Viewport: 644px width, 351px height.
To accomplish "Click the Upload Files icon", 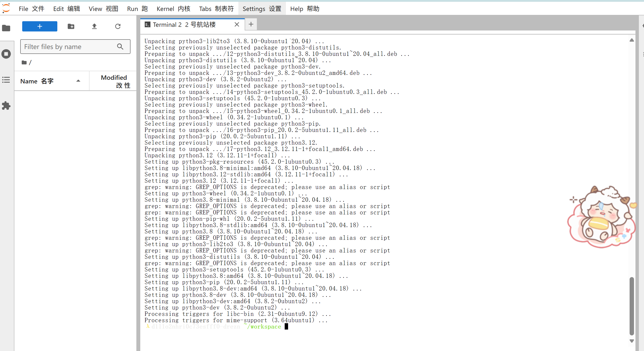I will 94,26.
